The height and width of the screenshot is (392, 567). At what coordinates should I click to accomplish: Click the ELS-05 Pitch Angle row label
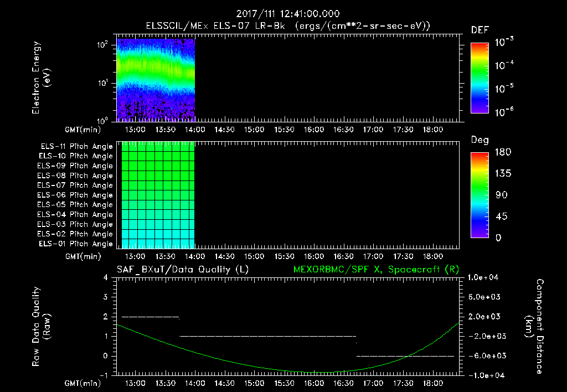(x=75, y=205)
